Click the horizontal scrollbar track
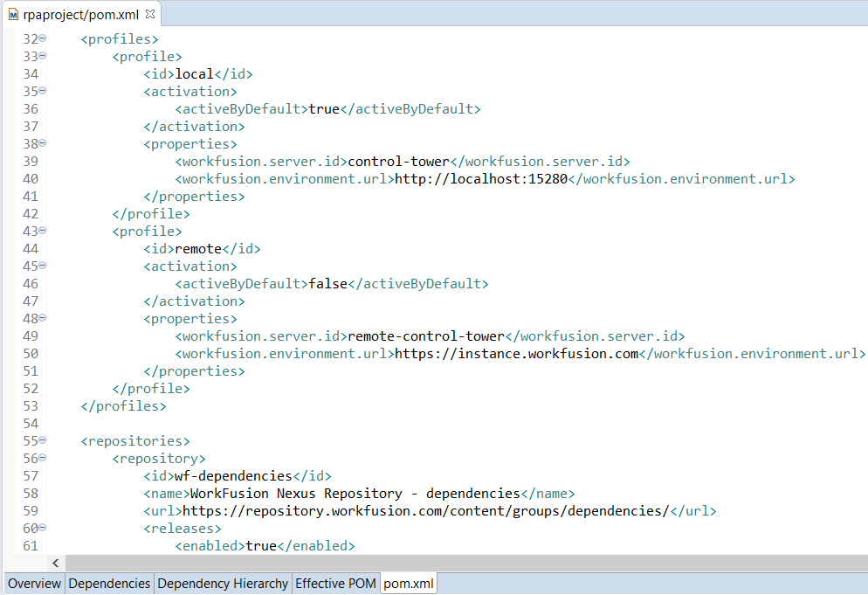 pyautogui.click(x=466, y=564)
